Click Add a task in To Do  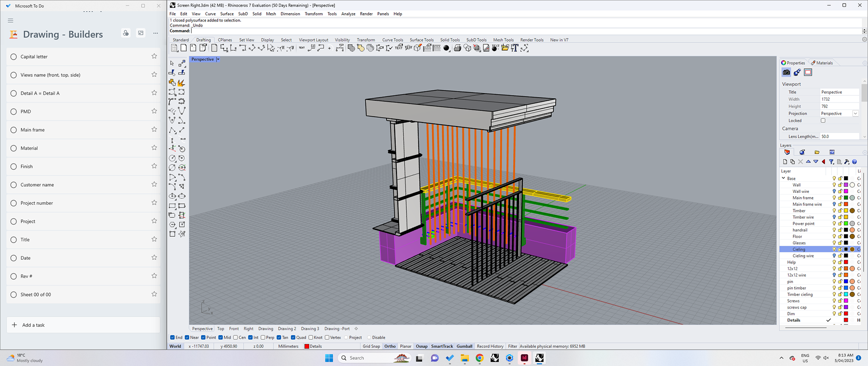[x=84, y=325]
